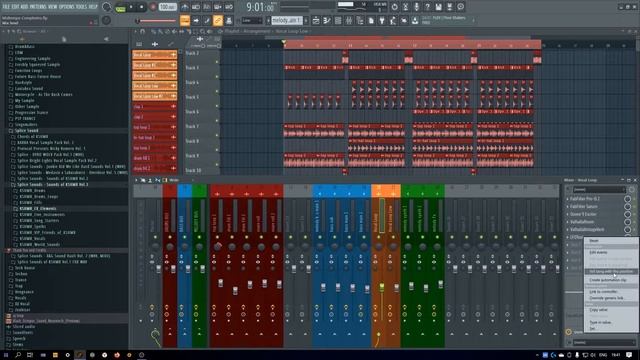640x360 pixels.
Task: Expand the Progressive Trance folder
Action: tap(31, 113)
